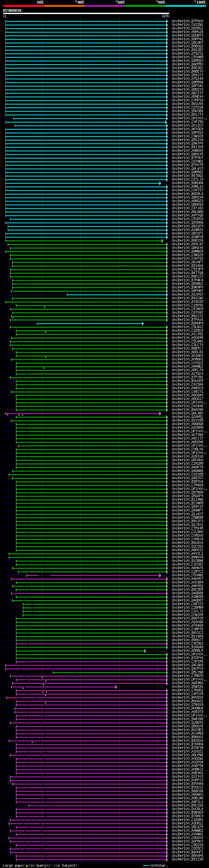The height and width of the screenshot is (868, 209).
Task: Click the orange 40% identity legend bar
Action: [64, 6]
